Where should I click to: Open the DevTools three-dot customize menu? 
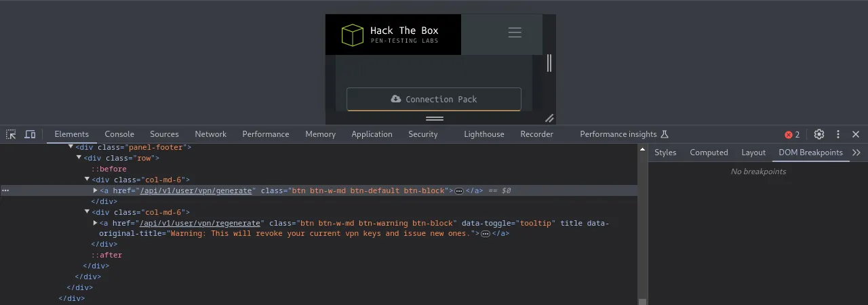click(838, 134)
